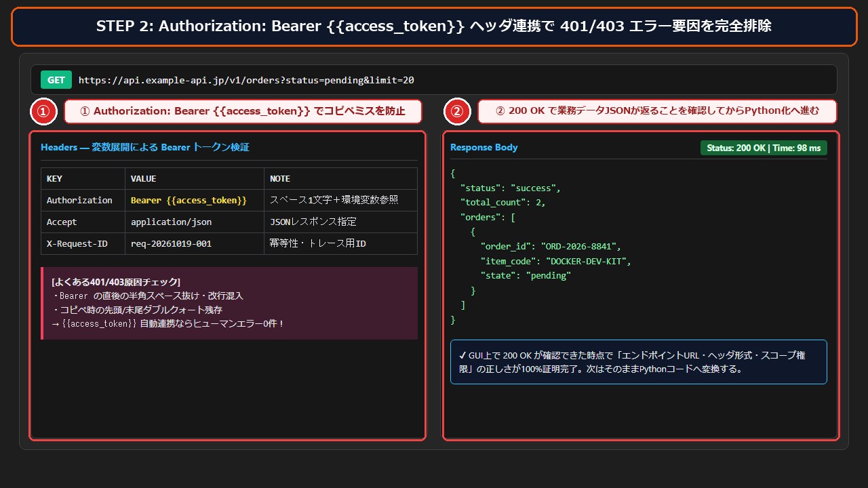Click the 'コピペミスを防止' callout label
The width and height of the screenshot is (868, 488).
(x=243, y=112)
